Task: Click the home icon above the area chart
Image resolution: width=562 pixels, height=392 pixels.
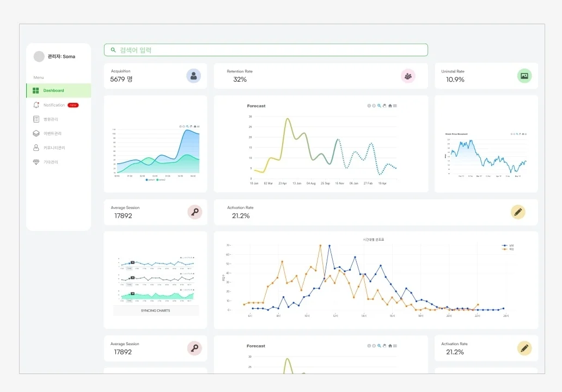Action: pos(194,126)
